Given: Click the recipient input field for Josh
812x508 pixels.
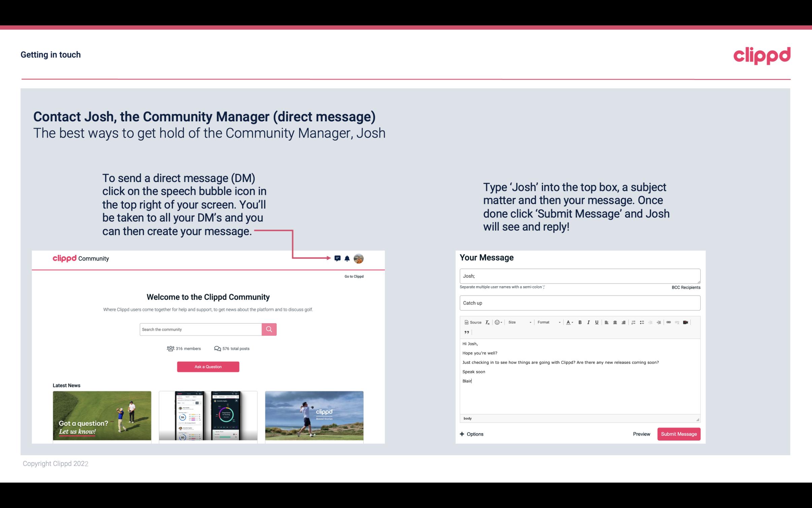Looking at the screenshot, I should 580,275.
